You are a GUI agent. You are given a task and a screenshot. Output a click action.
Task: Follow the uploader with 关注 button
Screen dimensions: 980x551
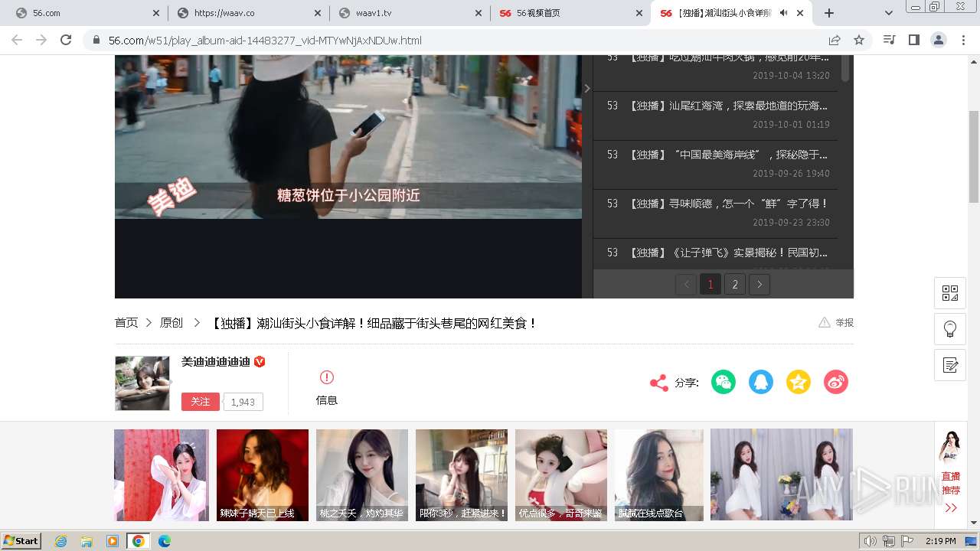click(x=201, y=402)
